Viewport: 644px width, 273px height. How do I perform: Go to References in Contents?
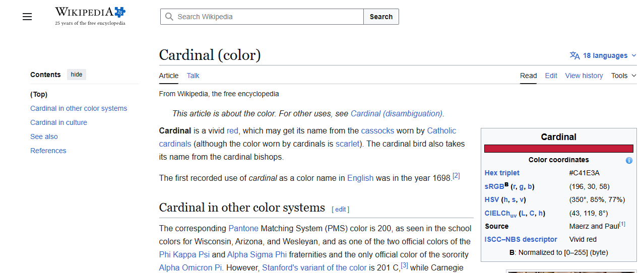(48, 151)
